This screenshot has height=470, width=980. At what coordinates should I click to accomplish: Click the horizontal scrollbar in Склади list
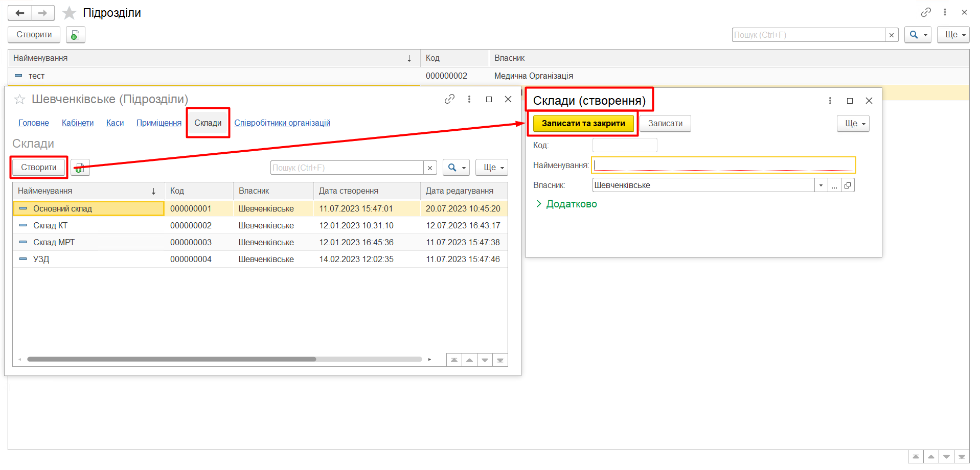[171, 359]
